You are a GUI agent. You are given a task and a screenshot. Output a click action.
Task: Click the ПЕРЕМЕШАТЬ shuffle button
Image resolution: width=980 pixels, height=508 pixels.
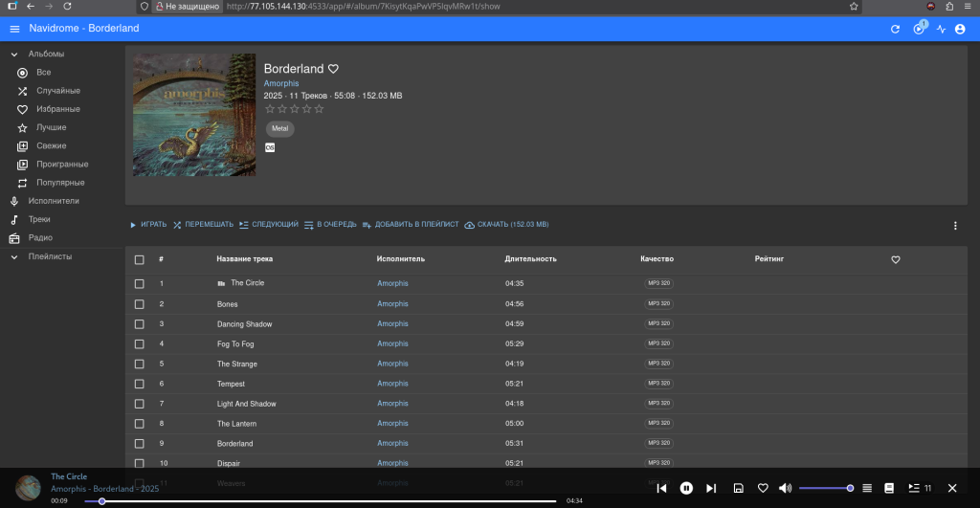(x=203, y=225)
